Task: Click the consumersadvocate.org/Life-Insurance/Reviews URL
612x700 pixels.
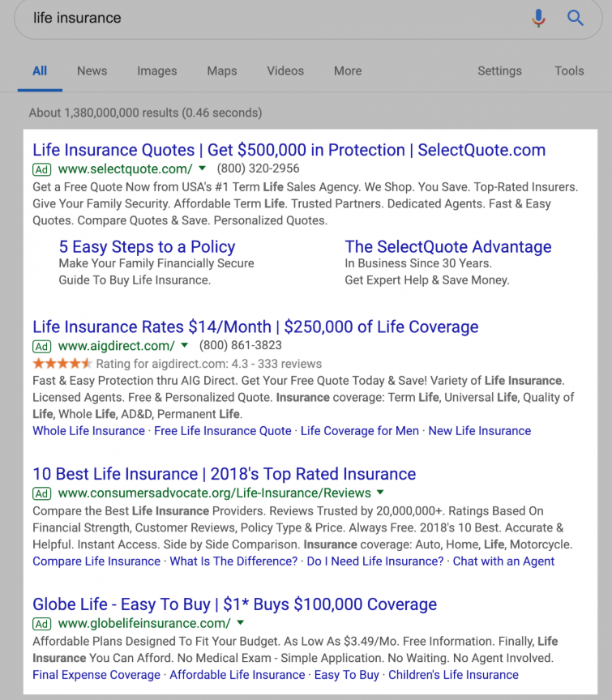Action: [x=215, y=493]
